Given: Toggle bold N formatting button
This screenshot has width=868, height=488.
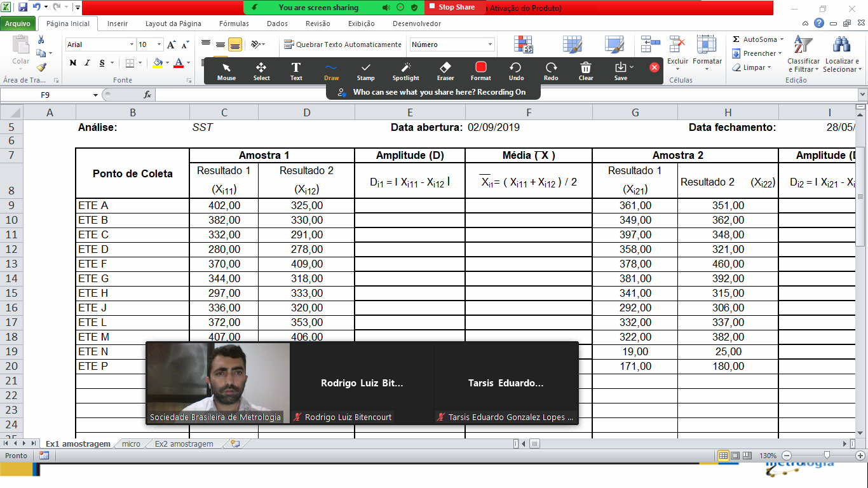Looking at the screenshot, I should click(73, 63).
